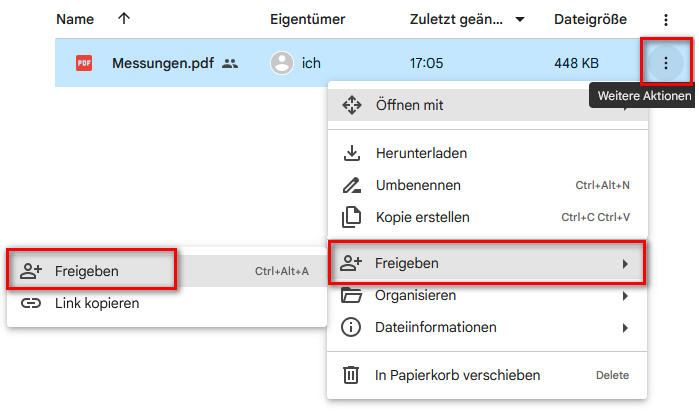This screenshot has width=699, height=418.
Task: Click the trash icon for In Papierkorb verschieben
Action: coord(351,375)
